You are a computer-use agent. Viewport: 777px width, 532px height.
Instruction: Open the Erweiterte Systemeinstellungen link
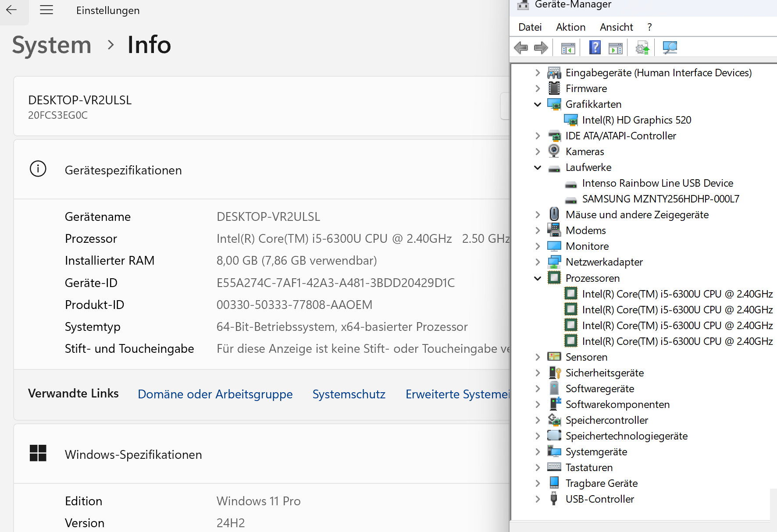(457, 394)
